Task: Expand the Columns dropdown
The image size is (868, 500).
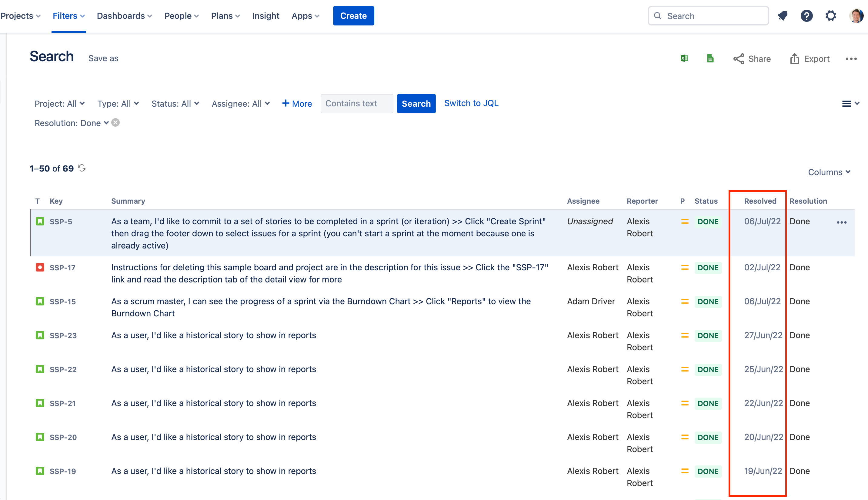Action: pyautogui.click(x=829, y=172)
